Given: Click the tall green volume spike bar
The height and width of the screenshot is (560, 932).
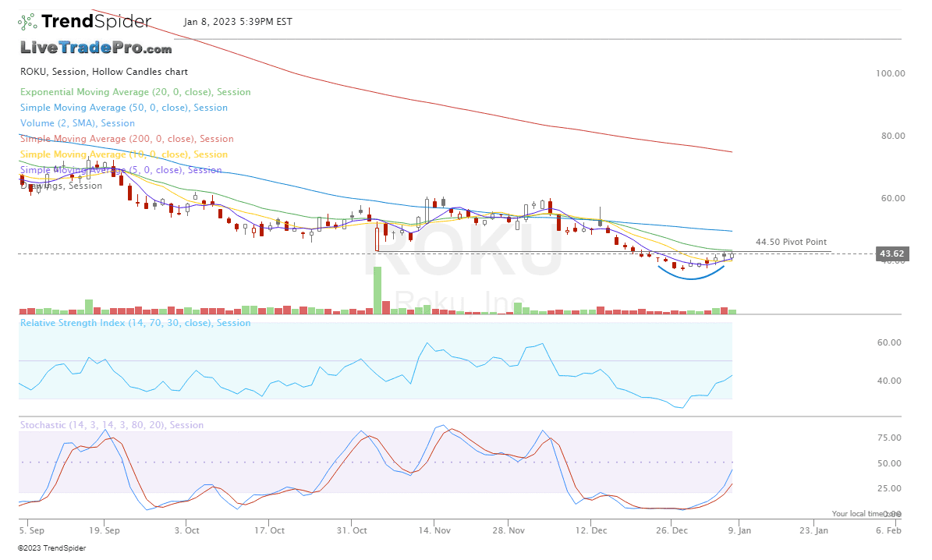Looking at the screenshot, I should tap(377, 290).
